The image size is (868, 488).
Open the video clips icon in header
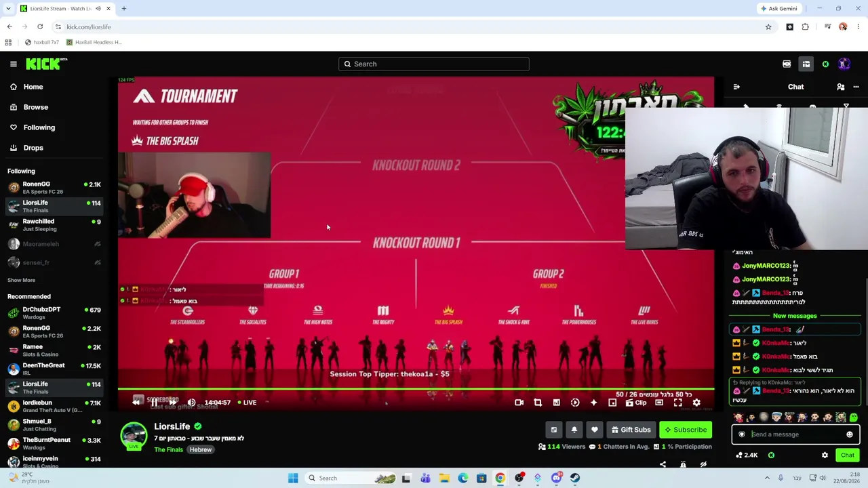pos(787,64)
